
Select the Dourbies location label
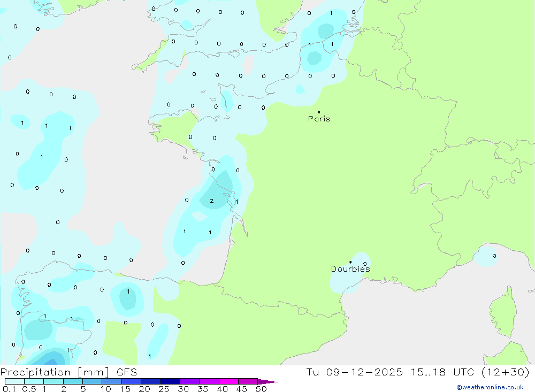pyautogui.click(x=350, y=269)
